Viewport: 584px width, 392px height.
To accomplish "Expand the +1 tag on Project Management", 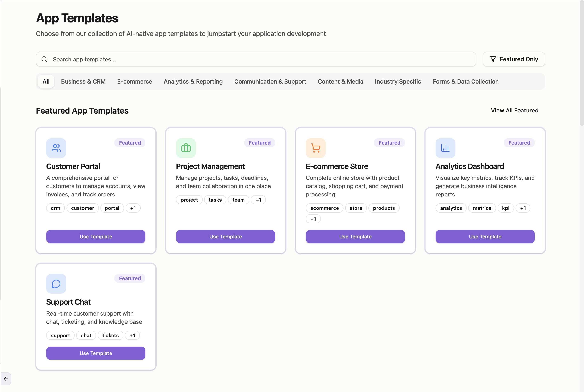I will pyautogui.click(x=258, y=200).
